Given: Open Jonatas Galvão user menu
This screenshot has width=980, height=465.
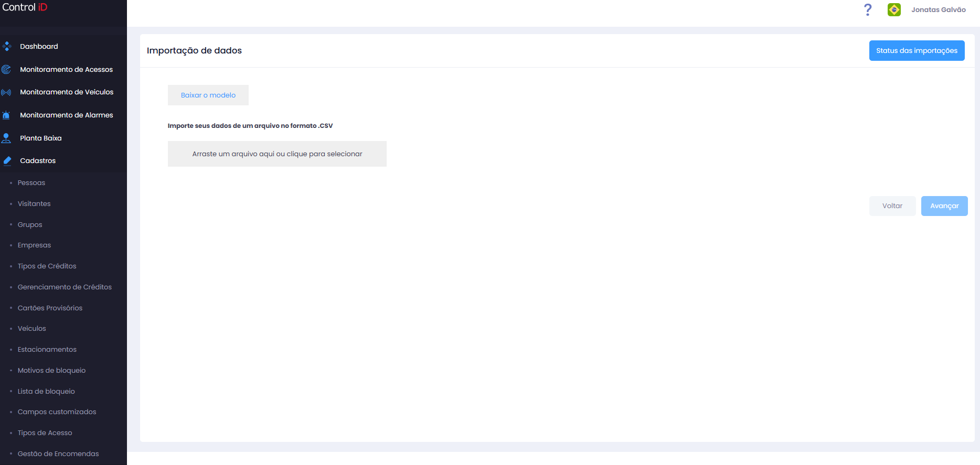Looking at the screenshot, I should coord(938,10).
